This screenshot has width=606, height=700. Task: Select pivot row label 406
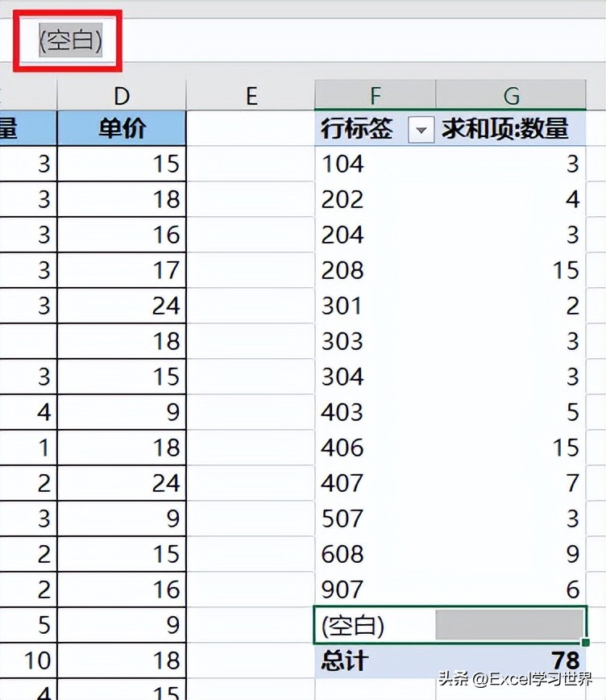(x=342, y=448)
